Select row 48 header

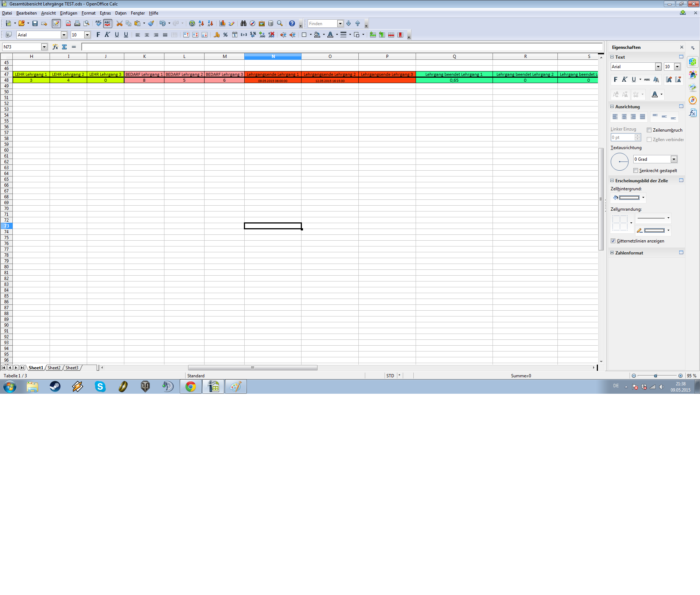coord(7,80)
